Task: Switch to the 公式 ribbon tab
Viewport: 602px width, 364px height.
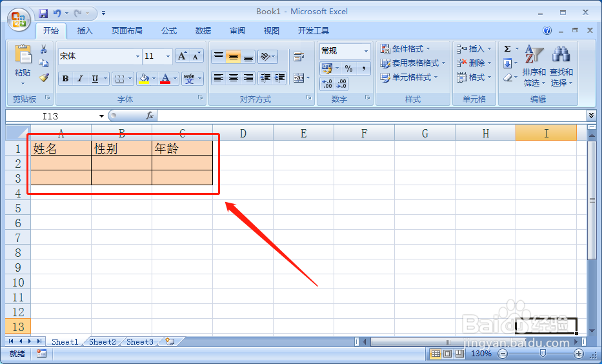Action: 169,31
